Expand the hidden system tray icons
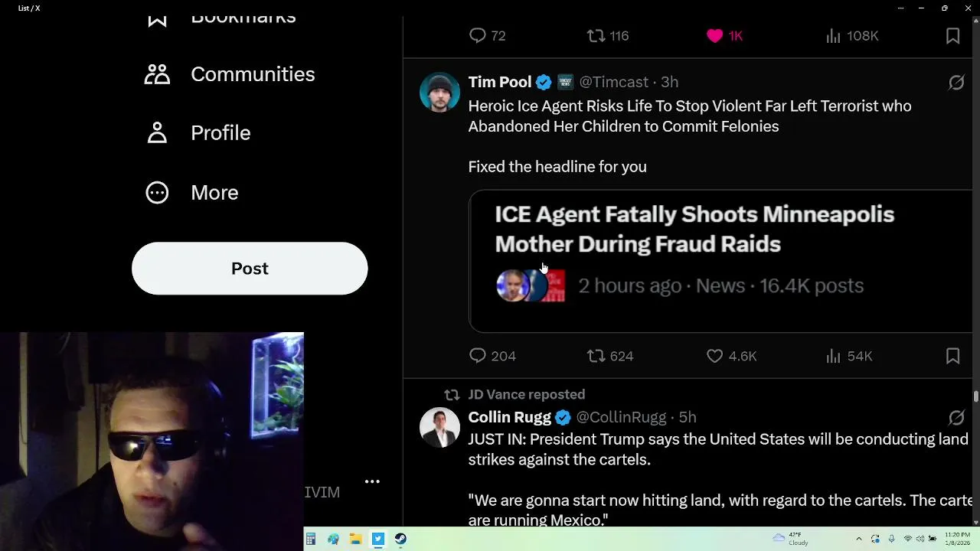 [858, 540]
